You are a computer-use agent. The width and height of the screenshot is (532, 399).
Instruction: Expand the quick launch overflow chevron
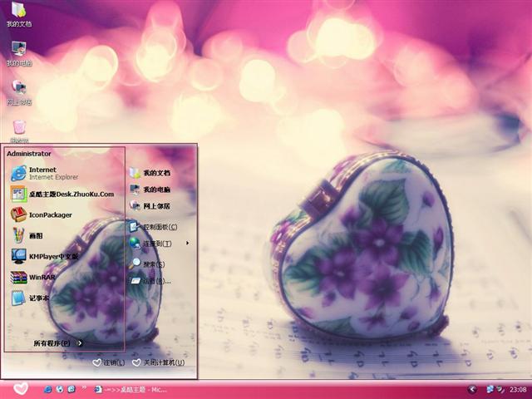pos(84,387)
